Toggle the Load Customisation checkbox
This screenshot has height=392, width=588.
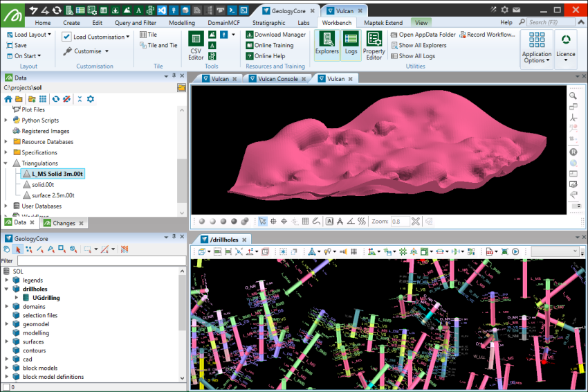(66, 37)
